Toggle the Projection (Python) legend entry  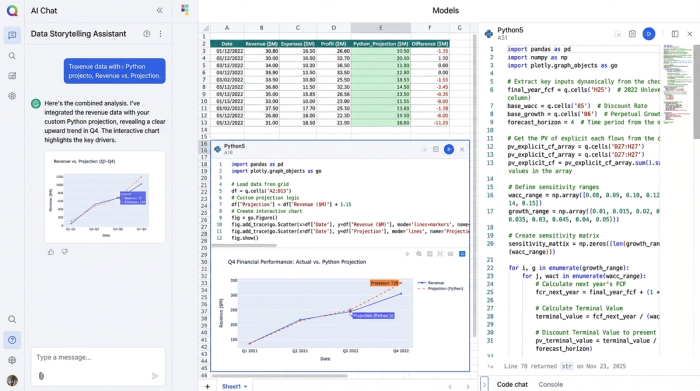pos(440,289)
